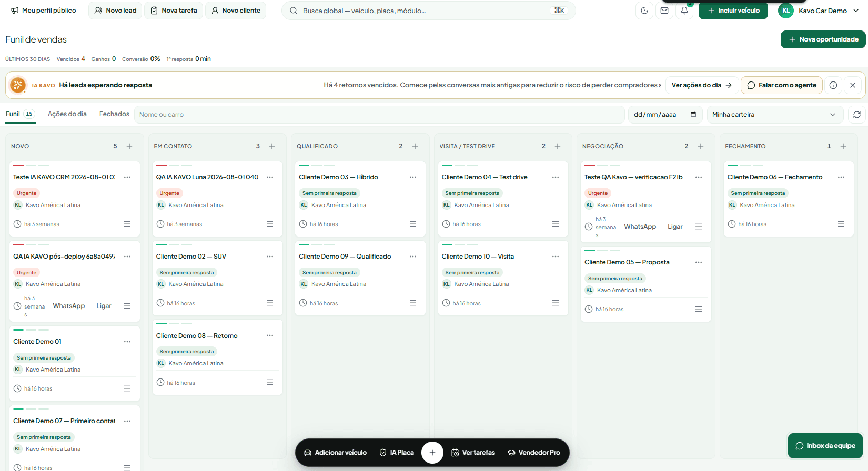Switch to Funil tab
This screenshot has height=471, width=868.
pos(20,114)
